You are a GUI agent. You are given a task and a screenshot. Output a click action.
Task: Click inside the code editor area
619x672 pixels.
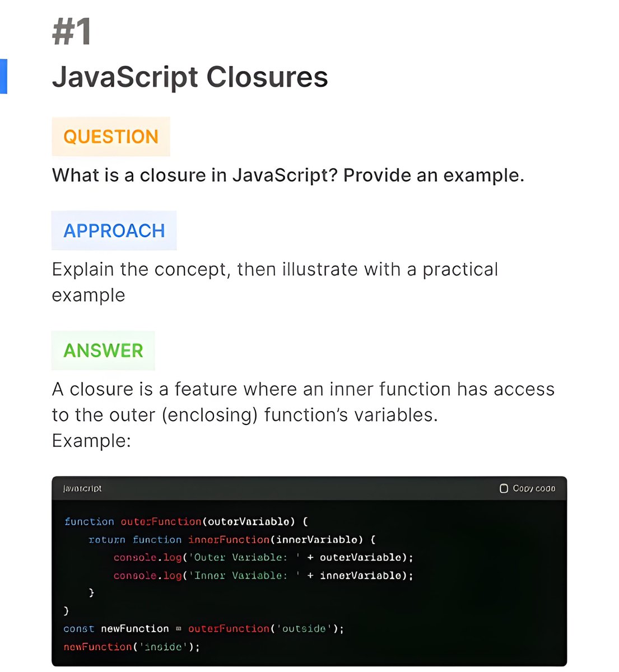(x=308, y=577)
